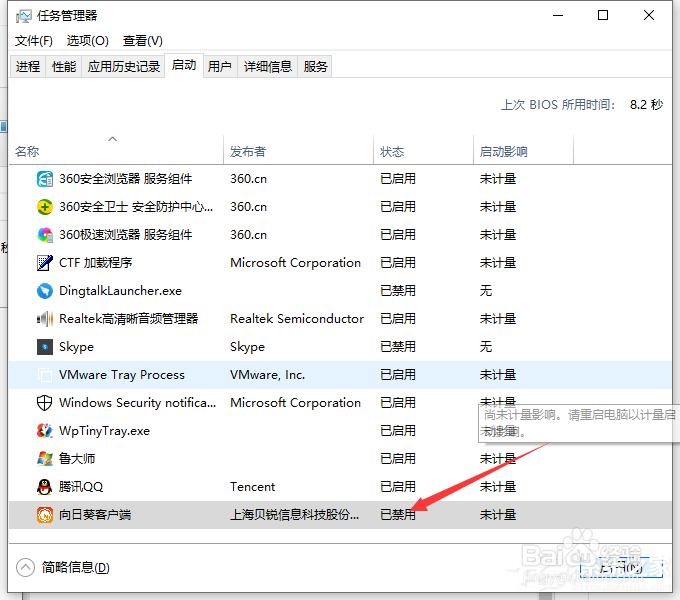Click the 360安全卫士 green plus icon
The width and height of the screenshot is (680, 600).
coord(45,207)
